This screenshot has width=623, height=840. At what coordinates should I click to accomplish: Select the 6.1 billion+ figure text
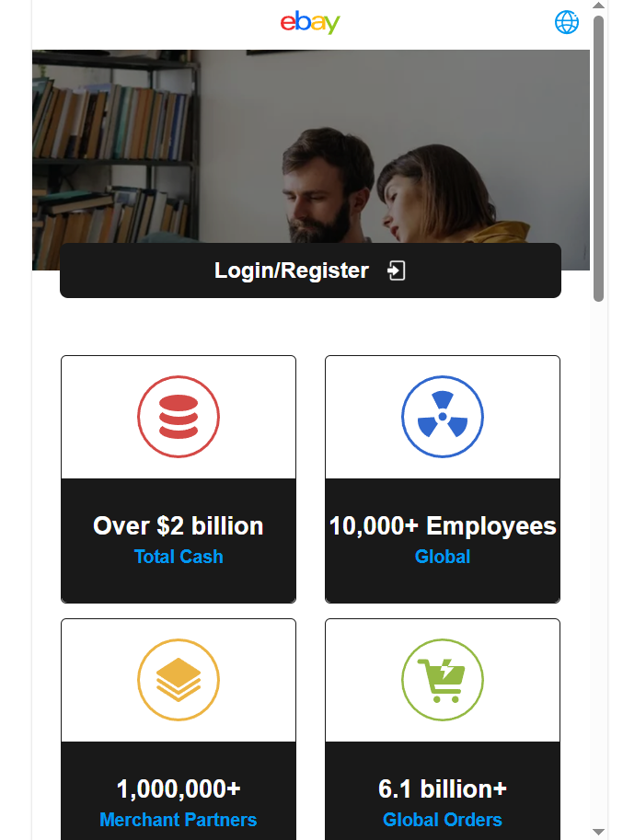443,789
